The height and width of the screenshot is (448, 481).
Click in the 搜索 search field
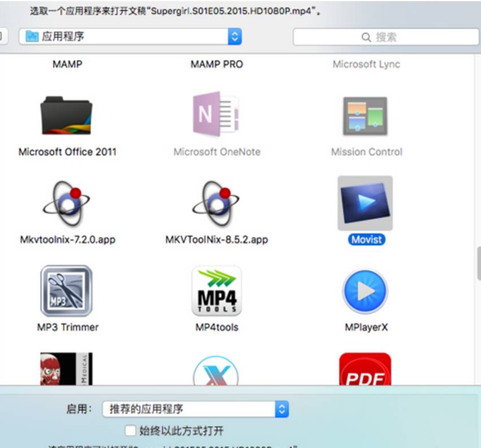coord(385,37)
